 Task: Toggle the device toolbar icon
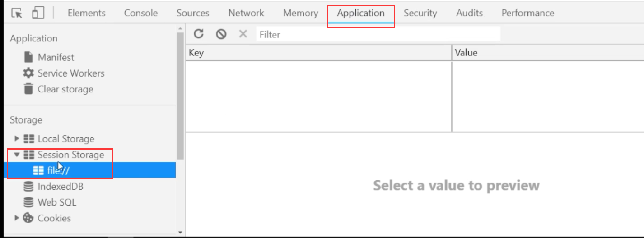click(37, 13)
